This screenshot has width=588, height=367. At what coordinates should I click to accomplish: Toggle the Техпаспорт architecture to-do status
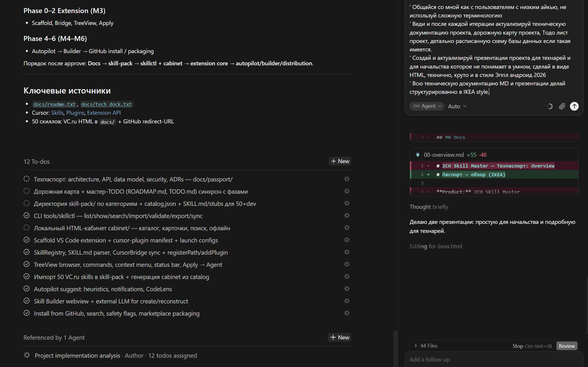pyautogui.click(x=26, y=179)
